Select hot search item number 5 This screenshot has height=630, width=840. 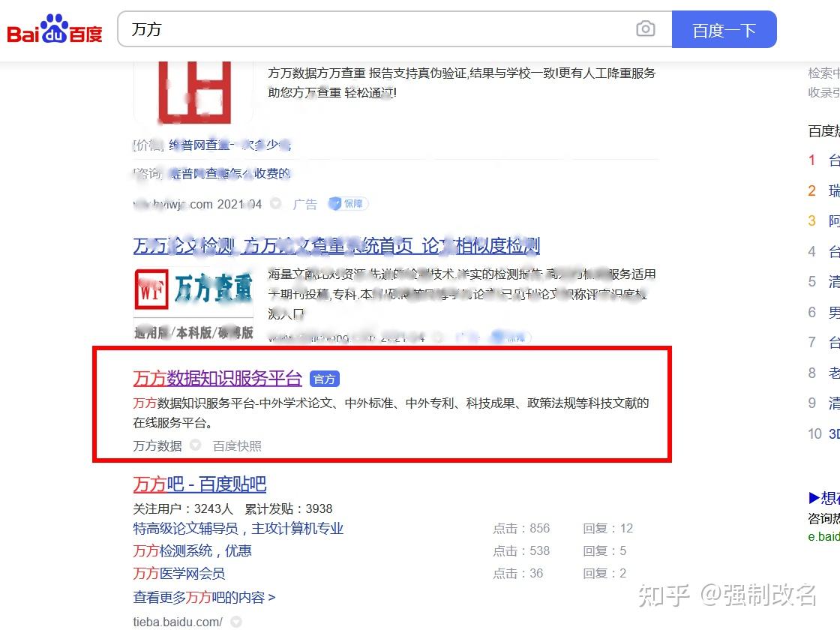pyautogui.click(x=823, y=281)
